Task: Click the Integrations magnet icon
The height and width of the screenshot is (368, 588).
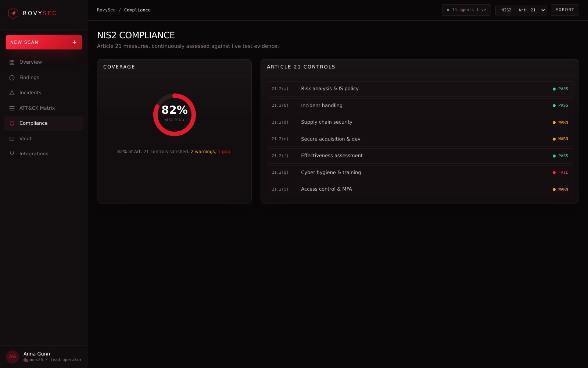Action: [x=12, y=154]
